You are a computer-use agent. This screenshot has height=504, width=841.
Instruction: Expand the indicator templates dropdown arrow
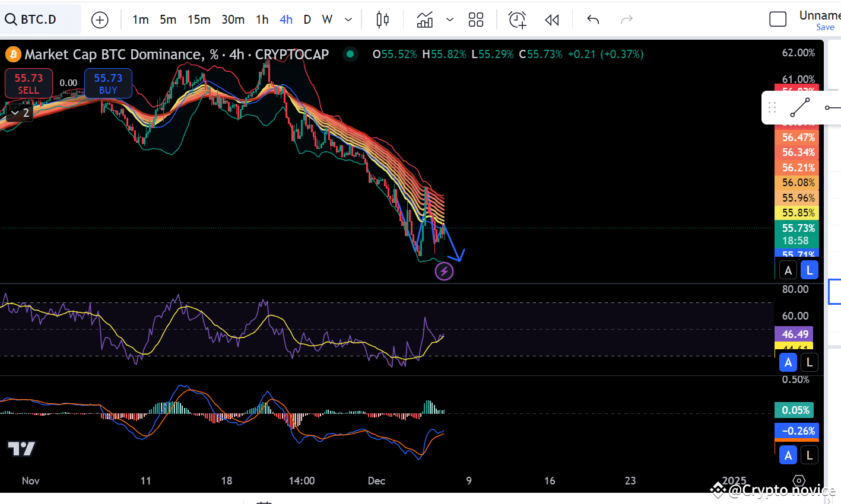(x=450, y=20)
